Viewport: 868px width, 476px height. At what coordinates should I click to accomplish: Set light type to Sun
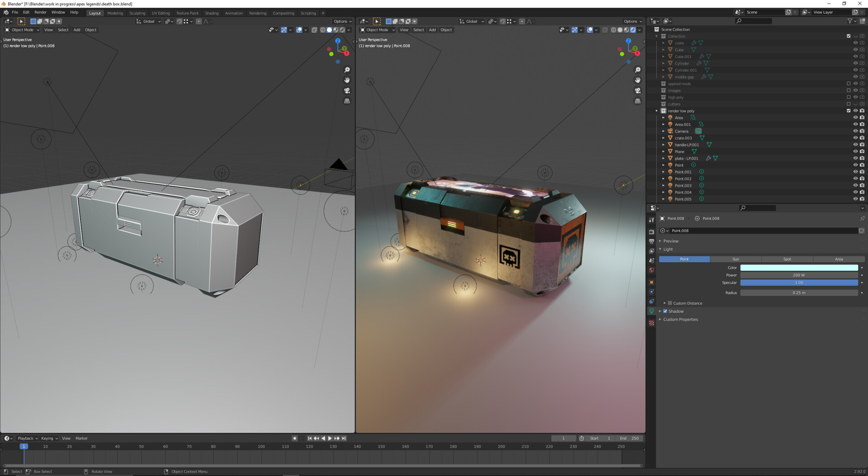[736, 259]
